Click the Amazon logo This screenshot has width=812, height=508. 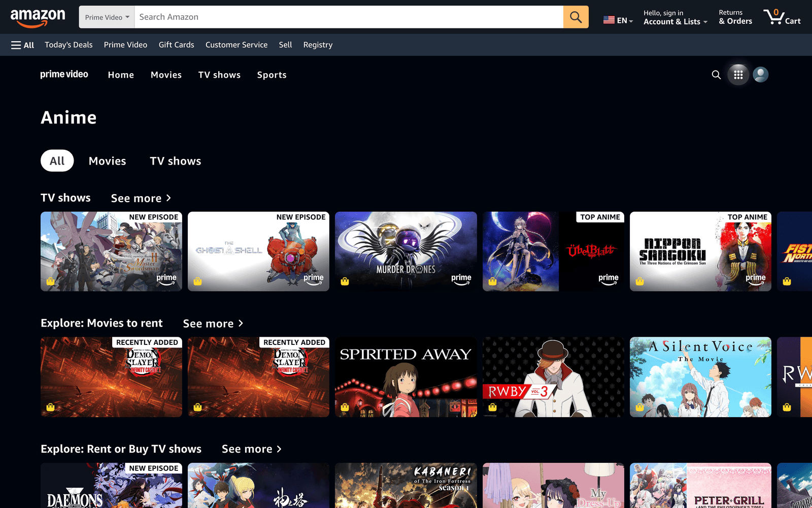(x=38, y=18)
